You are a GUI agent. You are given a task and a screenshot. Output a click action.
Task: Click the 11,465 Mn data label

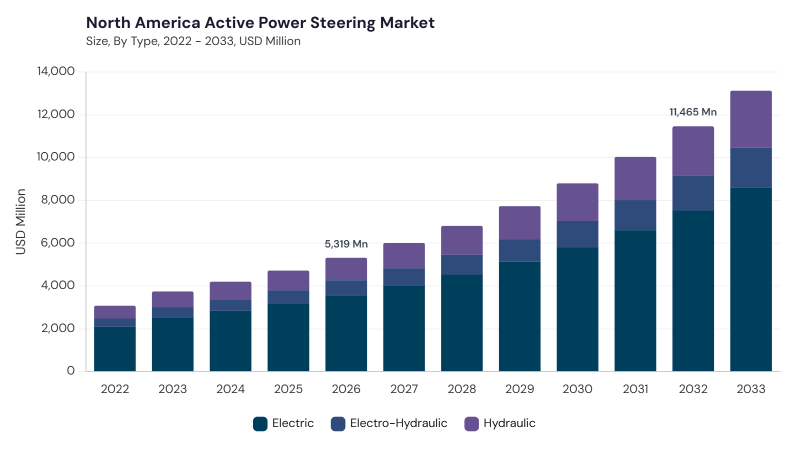[693, 112]
